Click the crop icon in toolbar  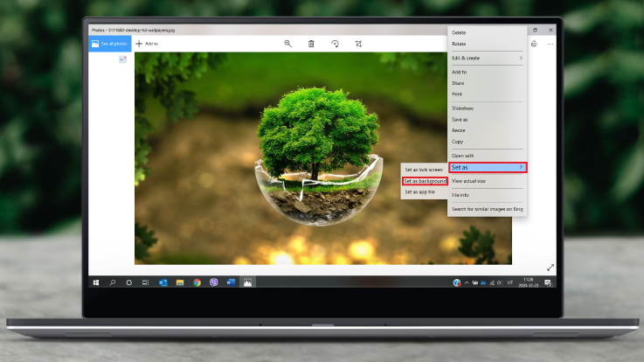pos(358,43)
